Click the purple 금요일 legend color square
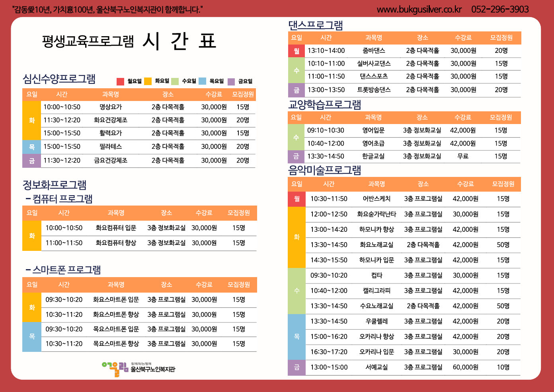The height and width of the screenshot is (392, 554). (231, 82)
